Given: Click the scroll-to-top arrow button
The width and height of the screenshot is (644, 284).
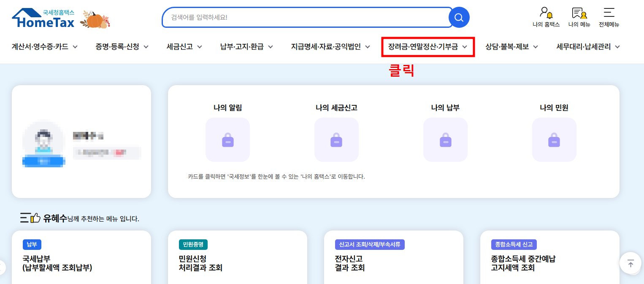Looking at the screenshot, I should (x=630, y=263).
